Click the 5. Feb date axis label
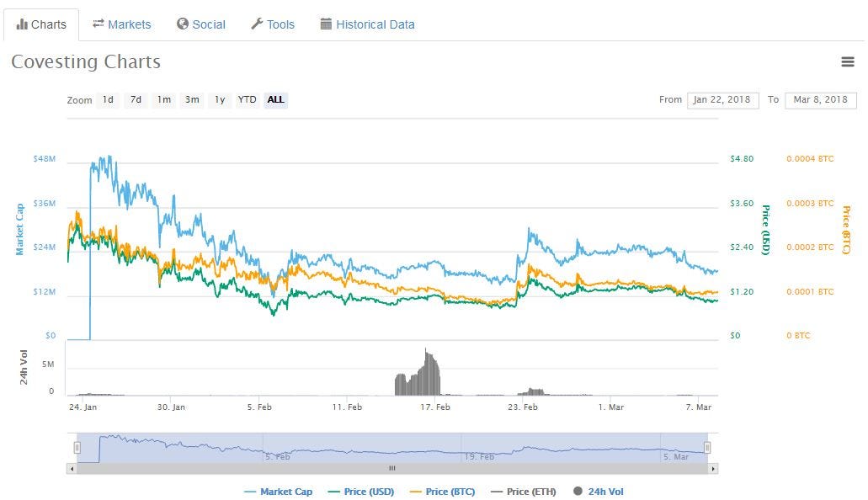868x500 pixels. tap(259, 407)
